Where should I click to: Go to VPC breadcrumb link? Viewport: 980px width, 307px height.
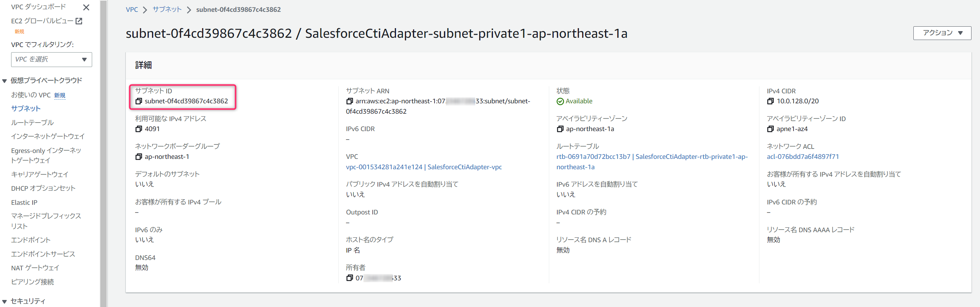click(132, 10)
